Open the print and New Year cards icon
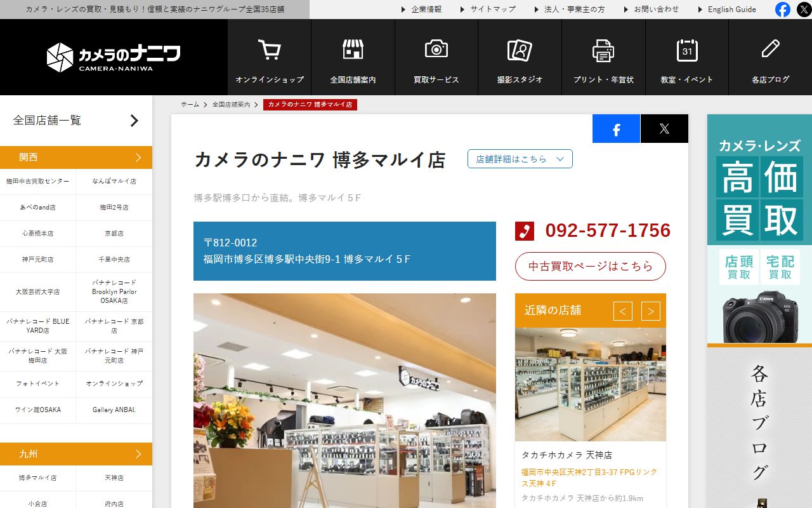This screenshot has width=812, height=508. 603,50
